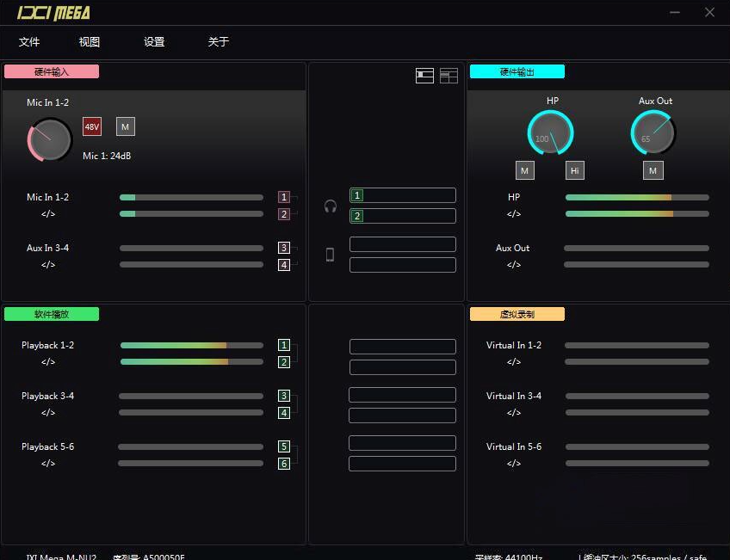This screenshot has height=560, width=730.
Task: Enable 48V phantom power for Mic In 1-2
Action: pyautogui.click(x=92, y=126)
